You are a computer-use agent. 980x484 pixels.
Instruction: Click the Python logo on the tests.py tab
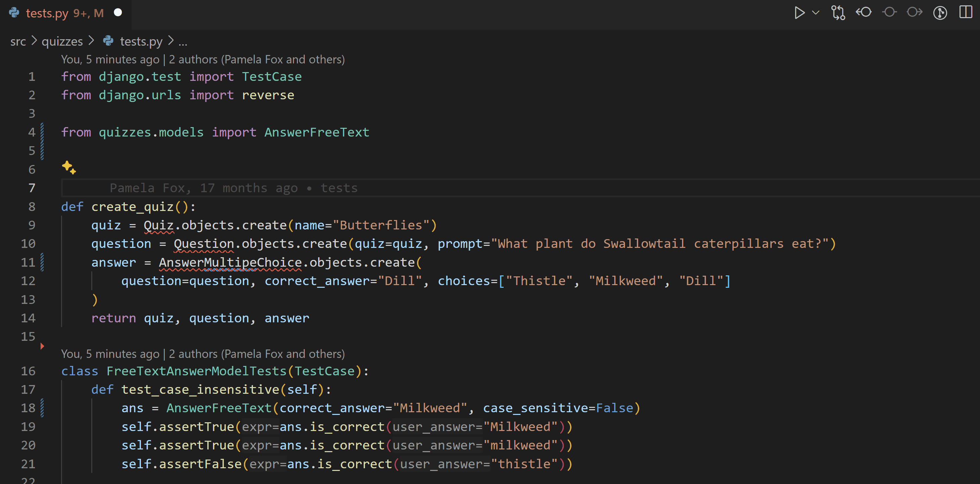[x=14, y=13]
